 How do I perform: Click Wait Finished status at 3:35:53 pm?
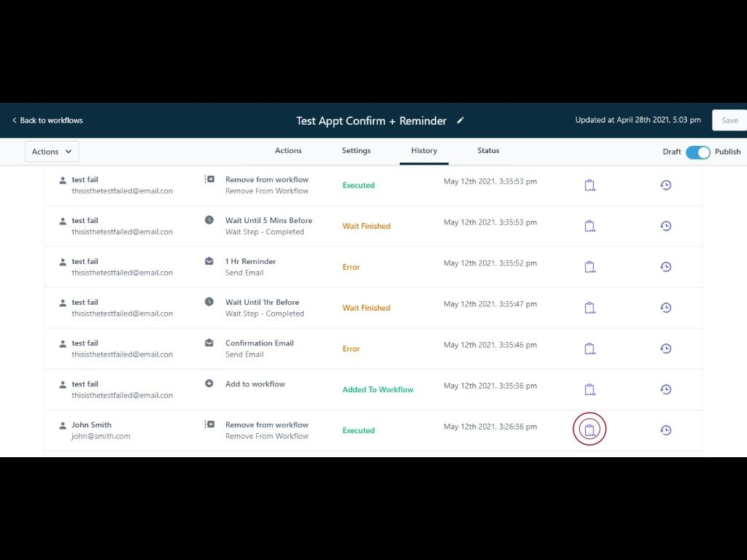coord(366,226)
